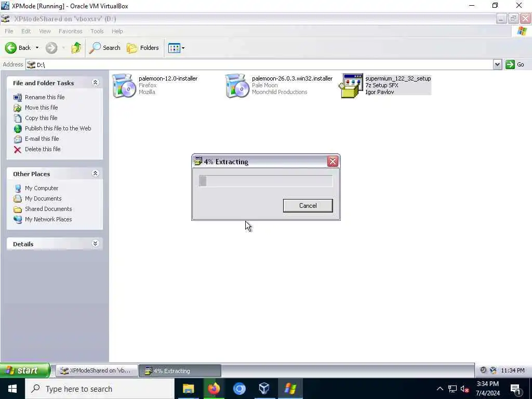Switch to XPModeShared taskbar button

coord(97,370)
